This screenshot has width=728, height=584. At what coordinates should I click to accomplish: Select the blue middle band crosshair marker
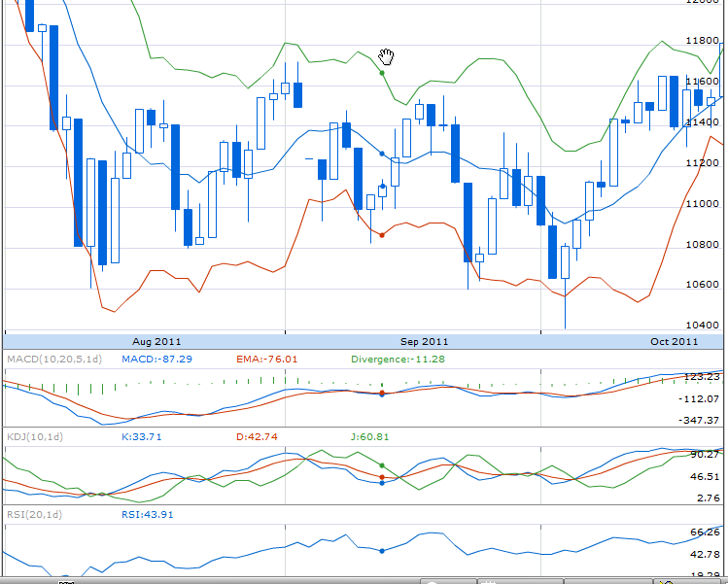point(382,154)
